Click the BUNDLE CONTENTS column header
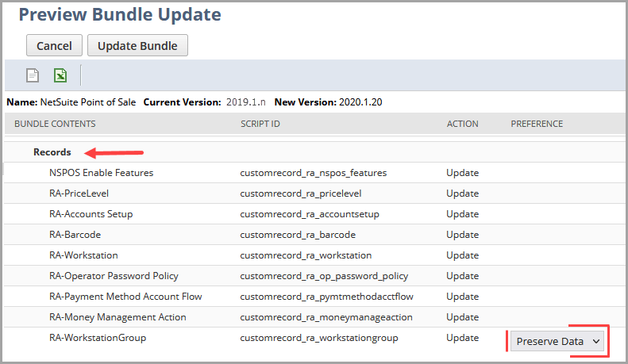 click(x=55, y=124)
